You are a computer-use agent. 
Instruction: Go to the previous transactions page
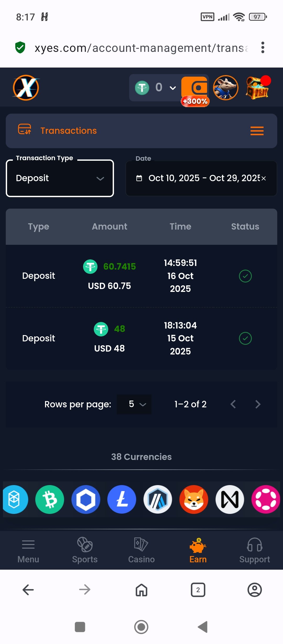click(233, 404)
